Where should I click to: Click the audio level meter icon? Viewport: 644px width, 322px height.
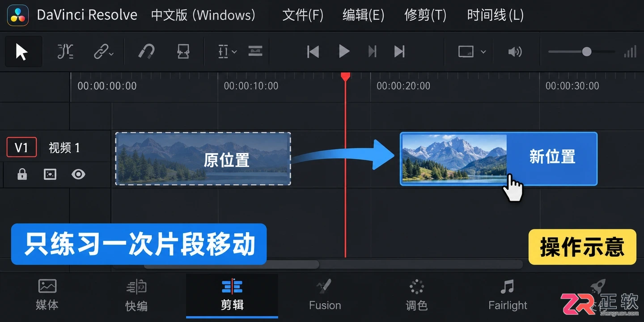pyautogui.click(x=630, y=52)
